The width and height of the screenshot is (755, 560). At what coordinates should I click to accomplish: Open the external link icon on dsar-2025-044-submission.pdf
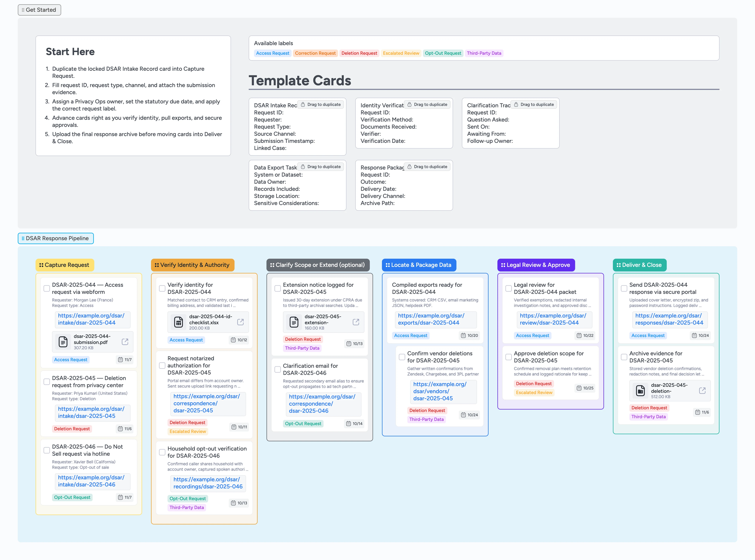coord(125,342)
